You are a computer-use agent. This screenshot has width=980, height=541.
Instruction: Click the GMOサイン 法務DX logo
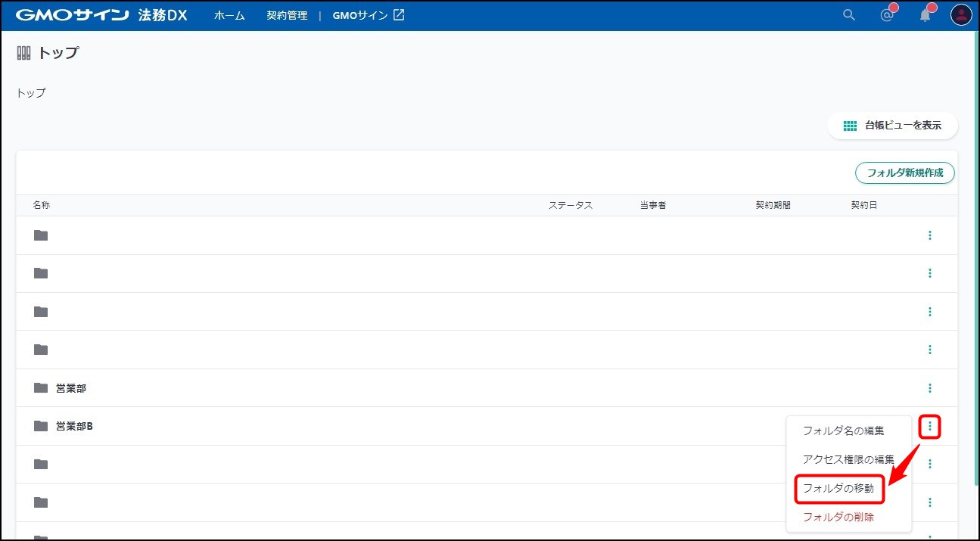[x=101, y=15]
